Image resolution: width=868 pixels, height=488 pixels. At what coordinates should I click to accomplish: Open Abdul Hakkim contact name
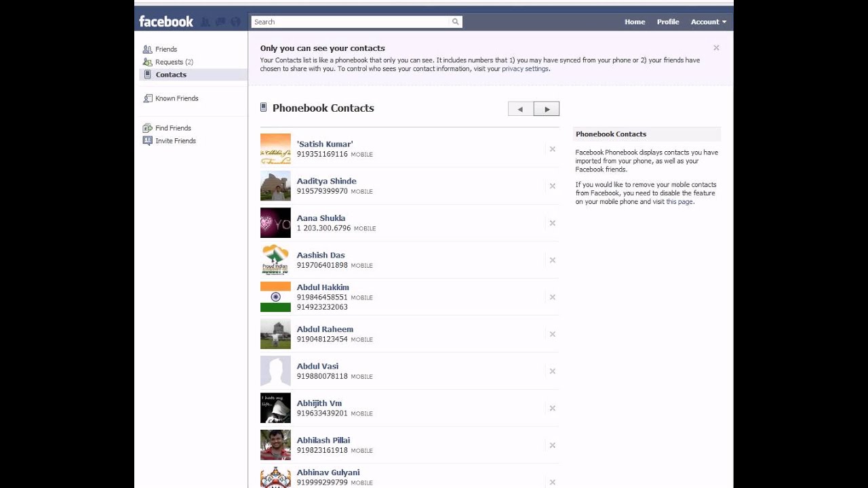pyautogui.click(x=323, y=287)
